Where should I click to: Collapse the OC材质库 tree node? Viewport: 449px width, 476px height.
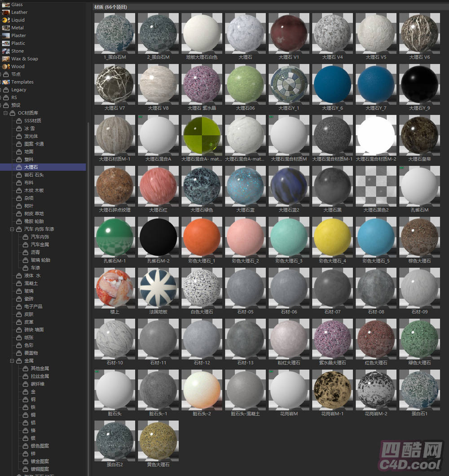pos(6,113)
